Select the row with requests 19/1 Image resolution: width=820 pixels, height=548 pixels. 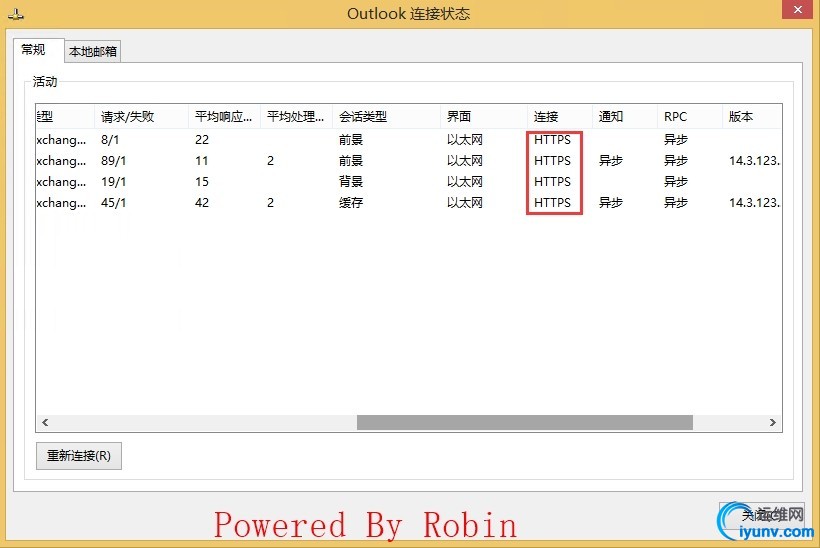point(409,181)
